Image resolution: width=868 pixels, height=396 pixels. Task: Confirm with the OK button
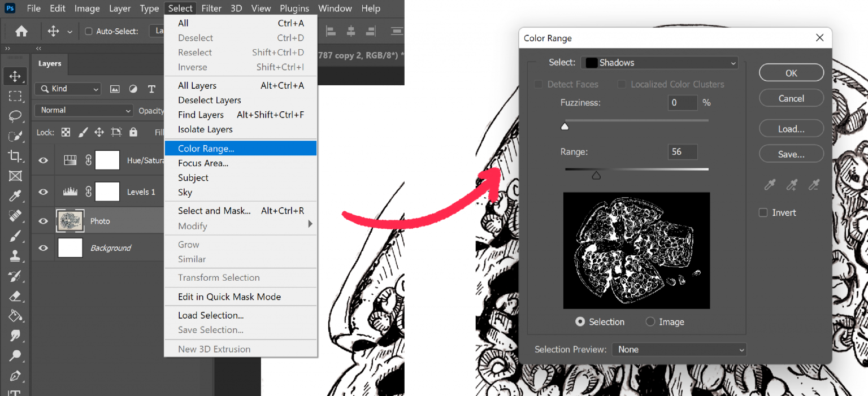click(791, 72)
